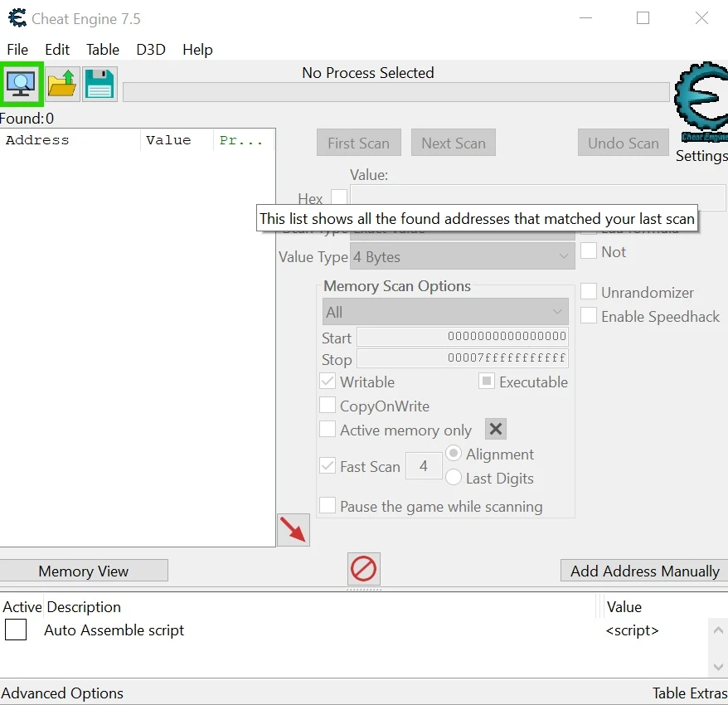Image resolution: width=728 pixels, height=705 pixels.
Task: Check Pause the game while scanning
Action: tap(328, 505)
